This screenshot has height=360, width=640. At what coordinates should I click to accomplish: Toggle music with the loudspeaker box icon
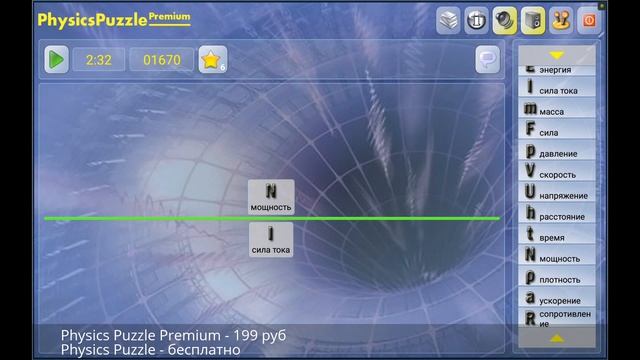point(533,20)
